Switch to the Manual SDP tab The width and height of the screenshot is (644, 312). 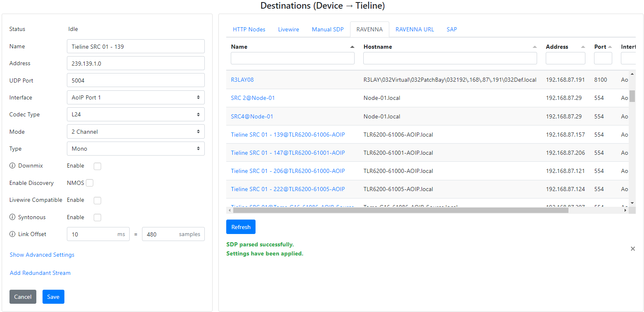click(328, 30)
